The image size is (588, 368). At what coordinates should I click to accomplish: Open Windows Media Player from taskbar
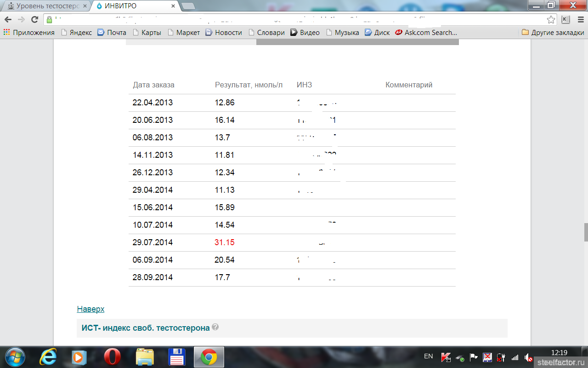79,357
